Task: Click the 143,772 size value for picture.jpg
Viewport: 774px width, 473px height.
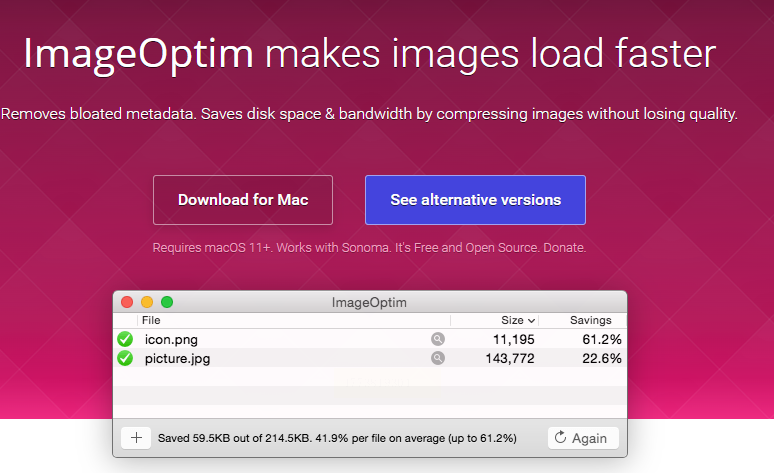Action: tap(508, 357)
